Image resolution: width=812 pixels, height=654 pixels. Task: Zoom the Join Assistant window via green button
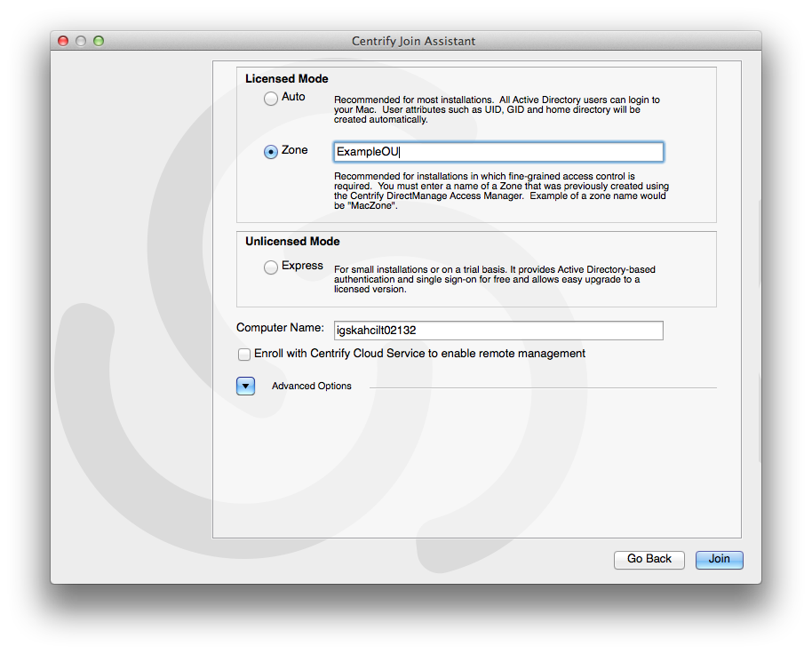point(99,41)
